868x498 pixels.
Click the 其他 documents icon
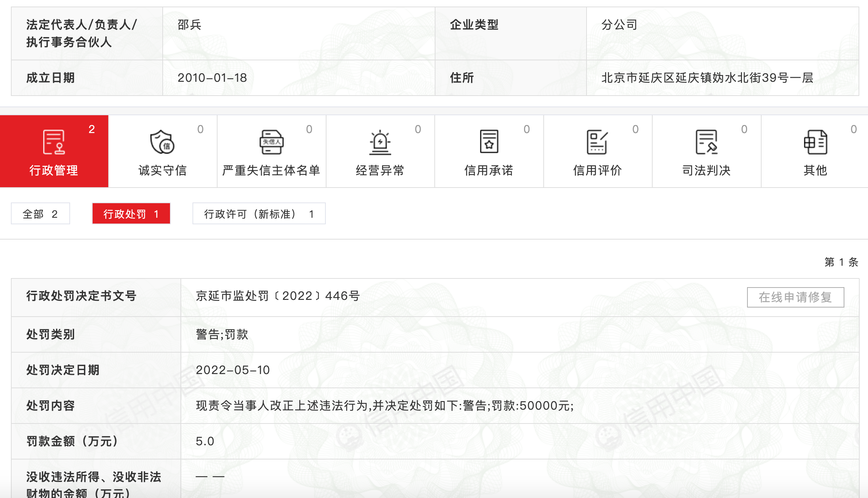[x=815, y=142]
